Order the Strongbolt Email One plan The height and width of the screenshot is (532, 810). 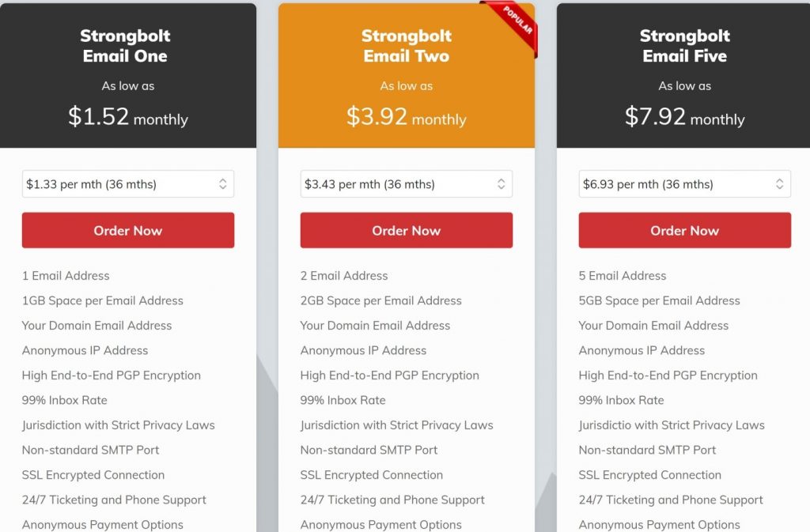tap(127, 230)
